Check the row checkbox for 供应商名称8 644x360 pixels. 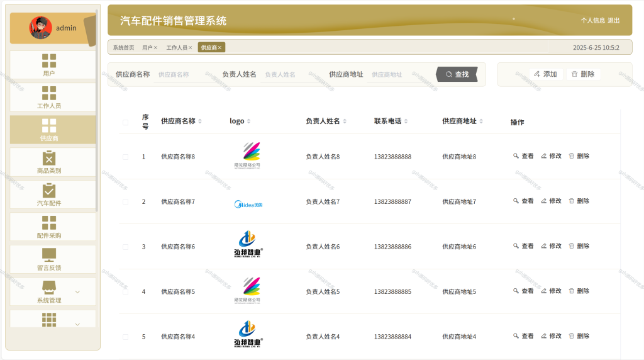125,157
